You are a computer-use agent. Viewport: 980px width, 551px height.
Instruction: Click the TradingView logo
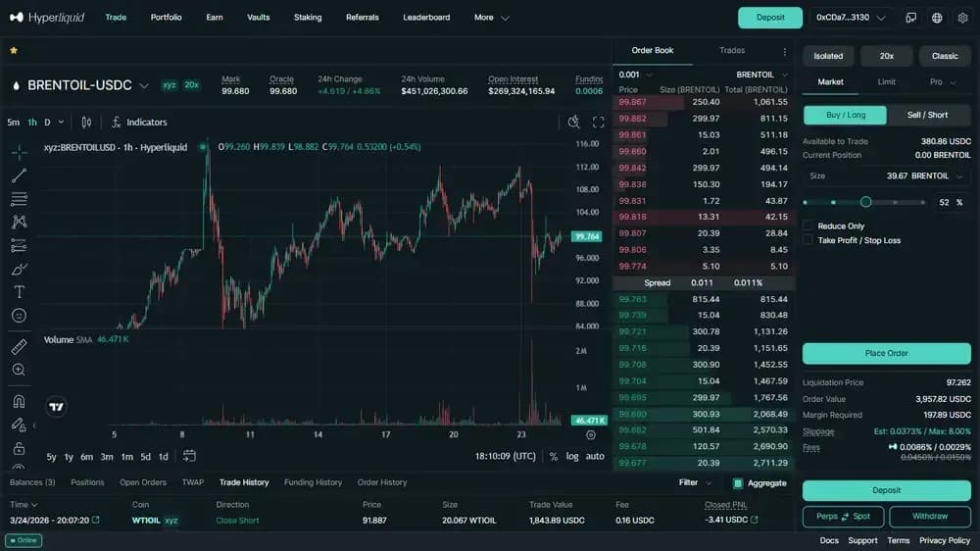pos(56,407)
